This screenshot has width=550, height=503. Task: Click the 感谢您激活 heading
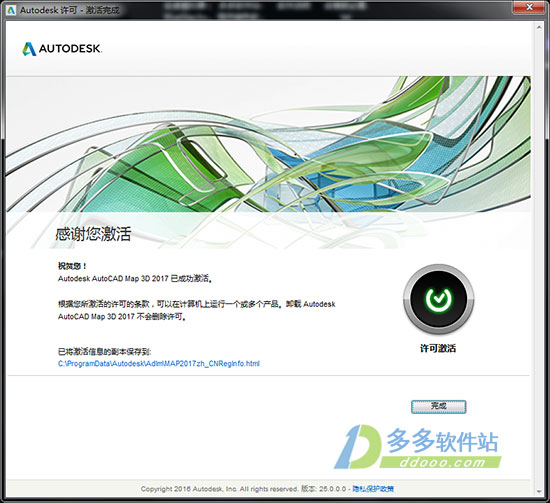pyautogui.click(x=93, y=234)
